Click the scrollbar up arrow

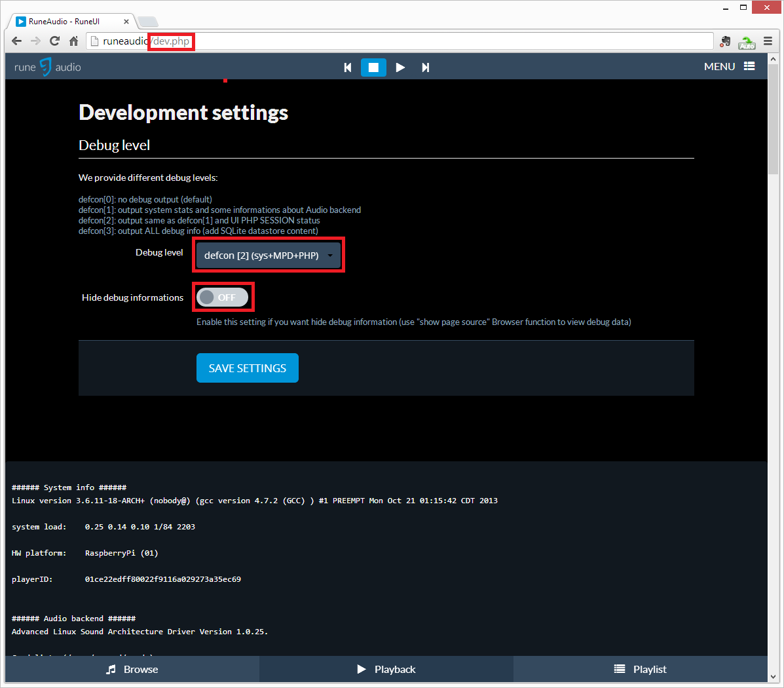[773, 58]
